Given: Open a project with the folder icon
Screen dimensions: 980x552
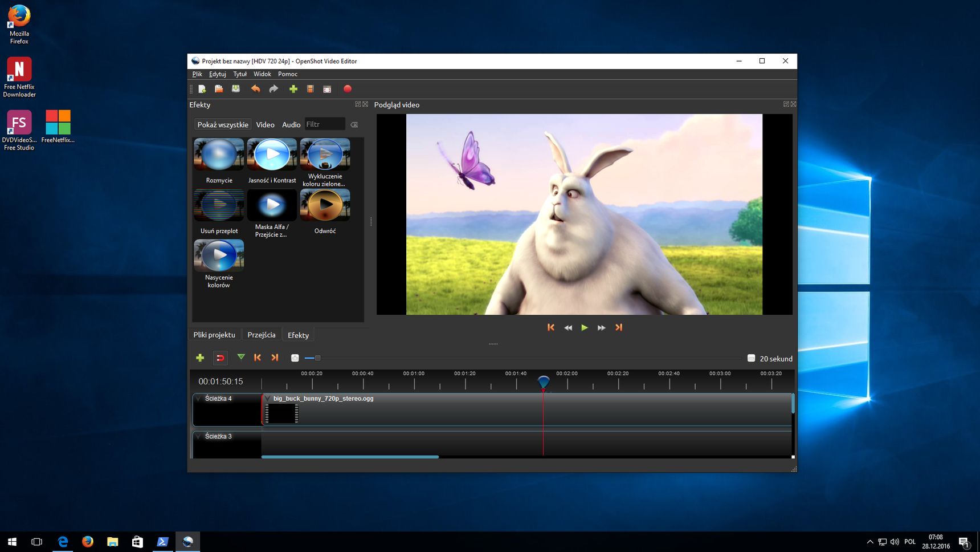Looking at the screenshot, I should (219, 89).
